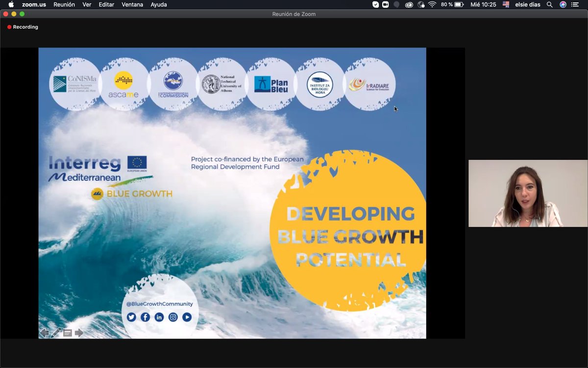This screenshot has height=368, width=588.
Task: Click the DEVELOPING BLUE GROWTH POTENTIAL title
Action: coord(350,237)
